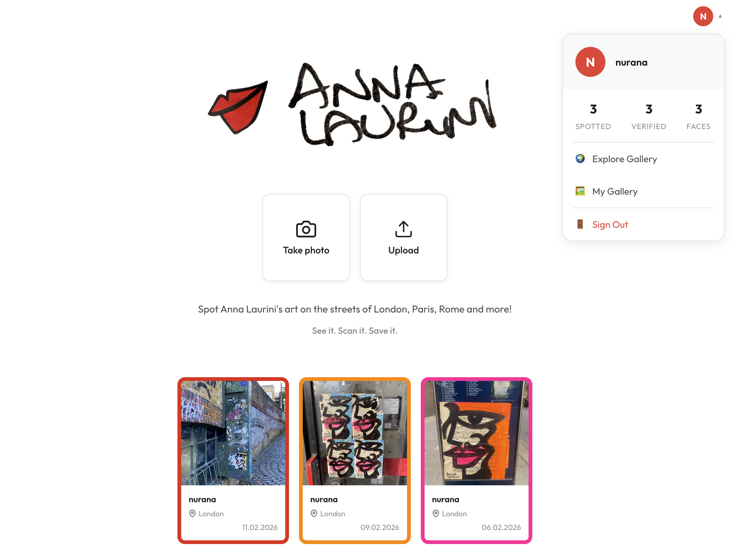Click the Upload button

coord(403,237)
